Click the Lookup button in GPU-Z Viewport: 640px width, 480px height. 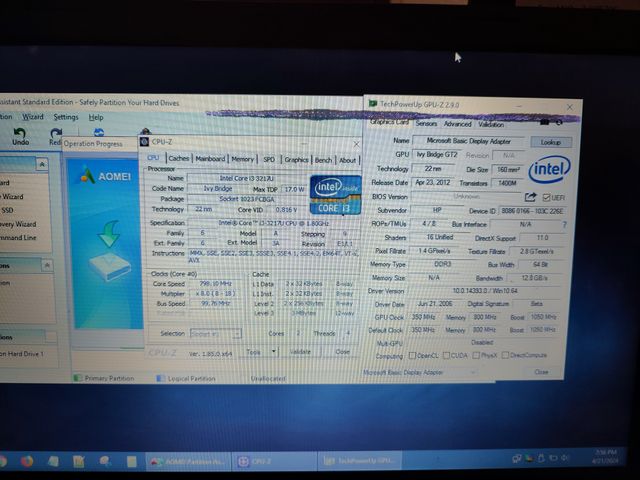click(x=551, y=142)
